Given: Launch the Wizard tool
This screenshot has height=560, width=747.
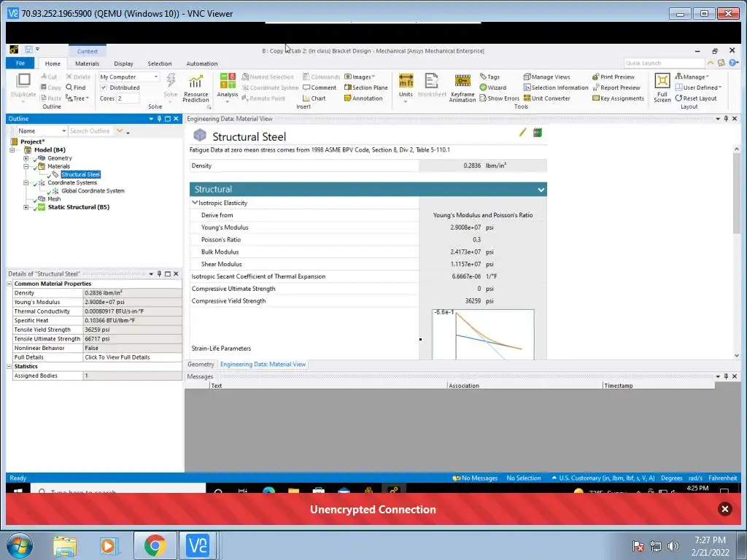Looking at the screenshot, I should pyautogui.click(x=492, y=87).
